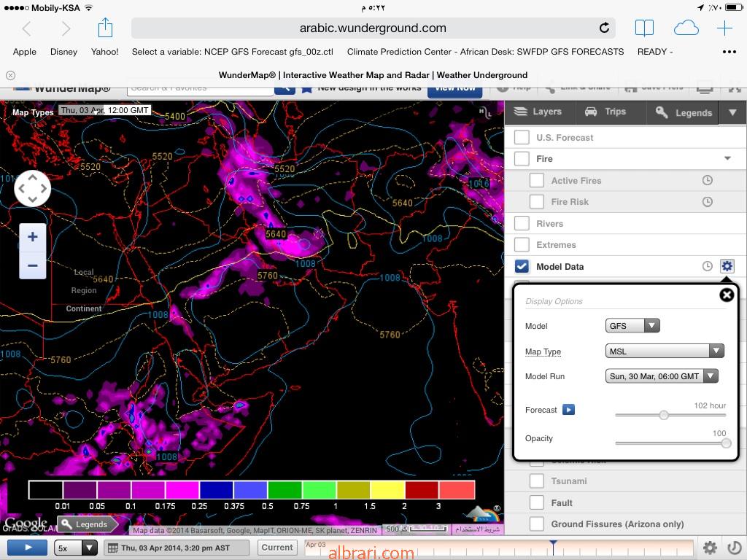Toggle the Fire Risk checkbox

[537, 201]
